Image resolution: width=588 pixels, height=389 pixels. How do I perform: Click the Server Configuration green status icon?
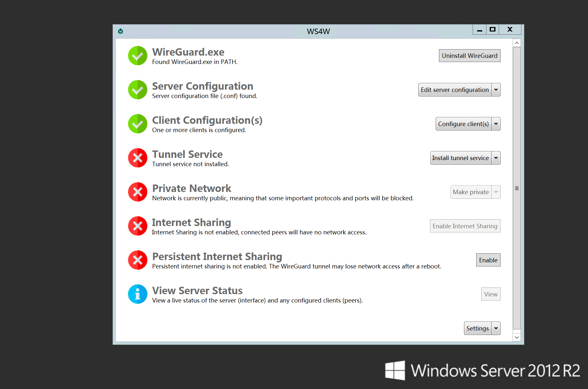tap(138, 90)
